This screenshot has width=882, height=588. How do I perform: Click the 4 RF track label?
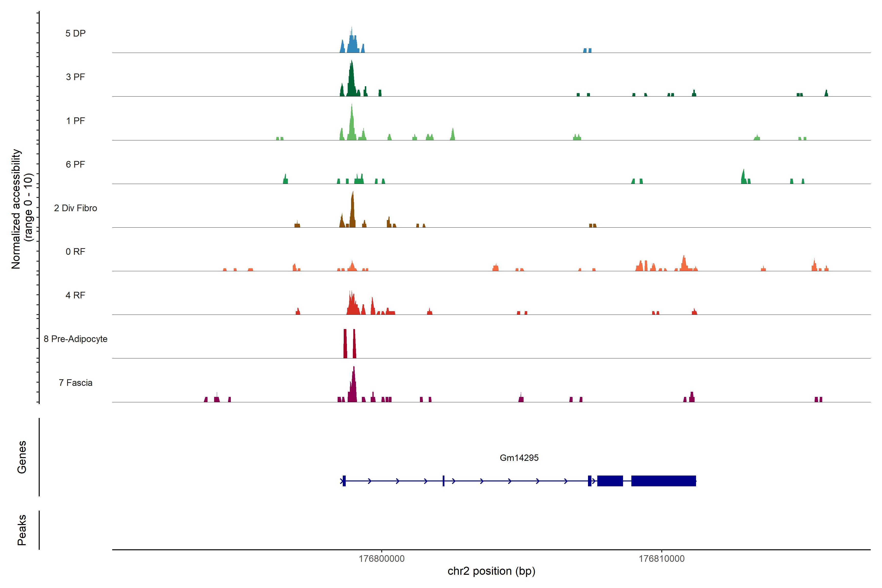75,295
